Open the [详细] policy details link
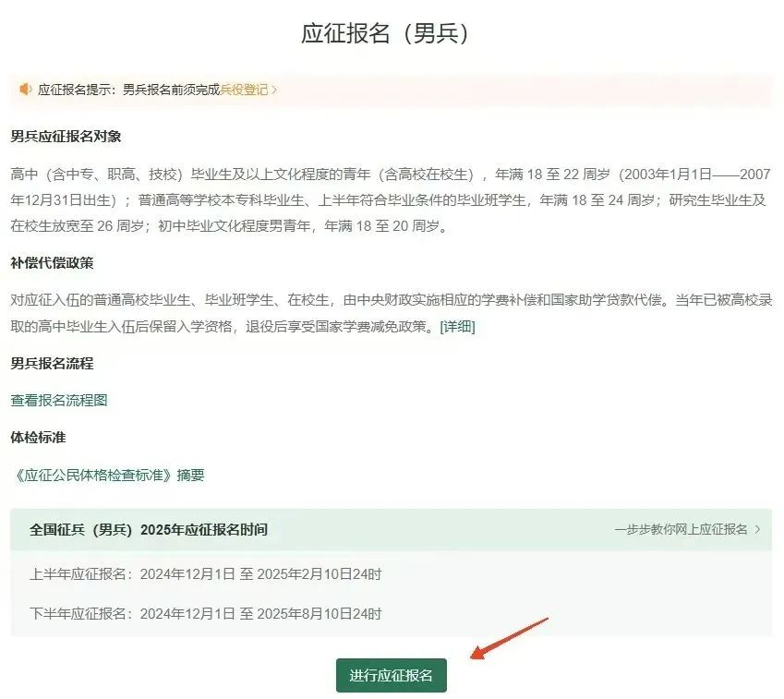 click(457, 327)
